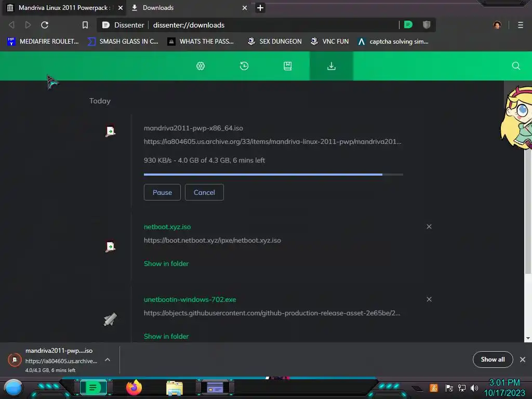532x399 pixels.
Task: Open the History clock tab
Action: (244, 66)
